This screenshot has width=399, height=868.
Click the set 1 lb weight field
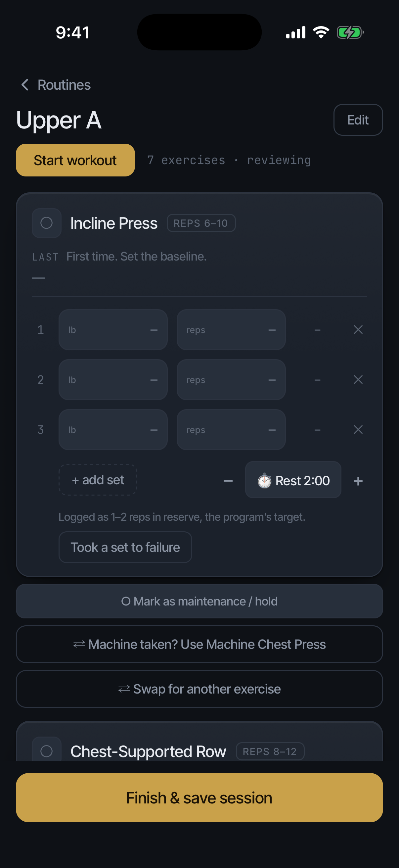(113, 329)
